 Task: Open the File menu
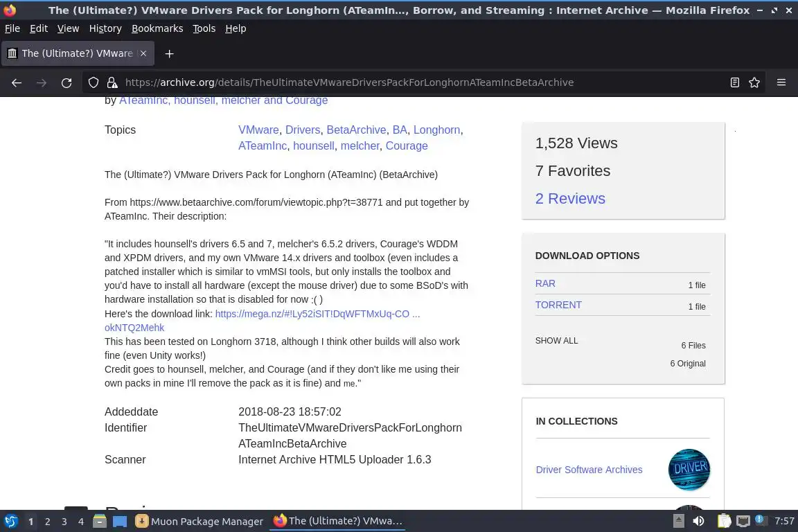12,28
